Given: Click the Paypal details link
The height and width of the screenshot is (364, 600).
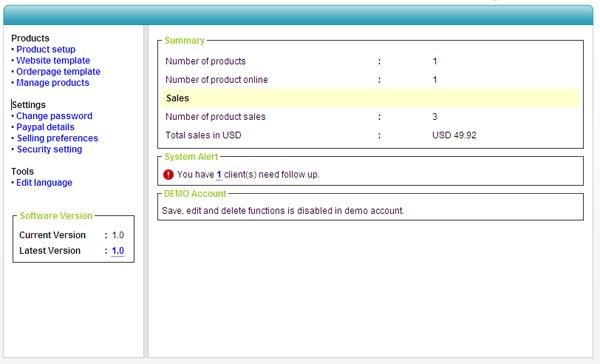Looking at the screenshot, I should [x=45, y=127].
